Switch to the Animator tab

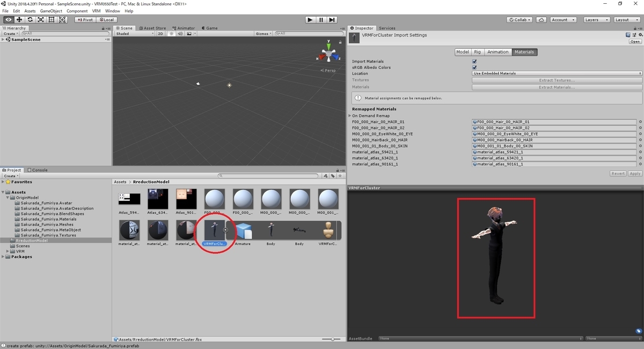[184, 28]
